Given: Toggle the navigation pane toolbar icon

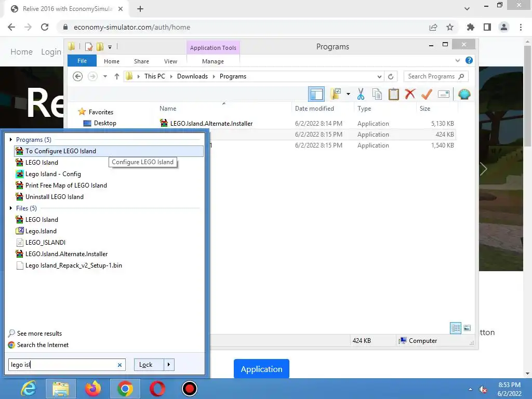Looking at the screenshot, I should click(x=316, y=95).
